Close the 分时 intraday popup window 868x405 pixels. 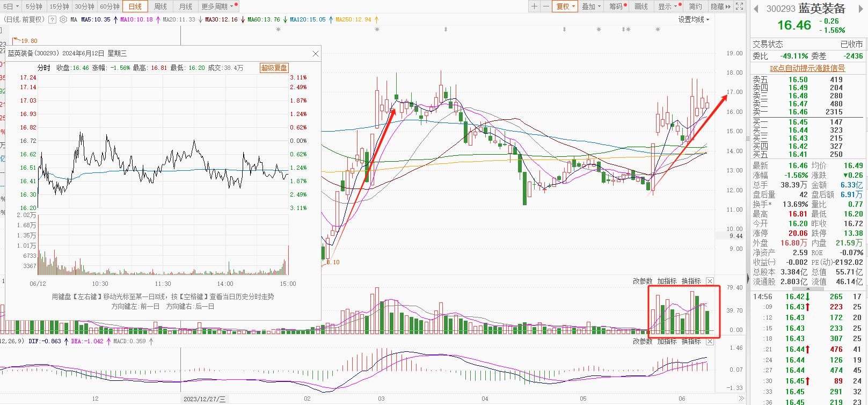(316, 54)
